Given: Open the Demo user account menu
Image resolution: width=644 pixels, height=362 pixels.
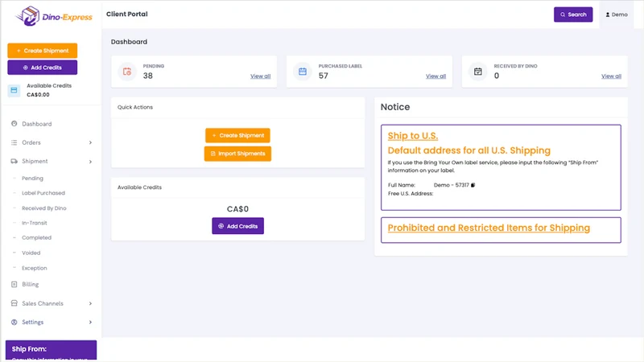Looking at the screenshot, I should (617, 14).
